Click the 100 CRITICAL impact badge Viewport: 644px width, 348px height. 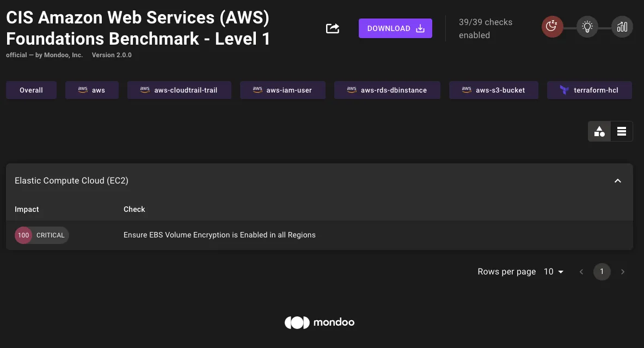pyautogui.click(x=41, y=235)
